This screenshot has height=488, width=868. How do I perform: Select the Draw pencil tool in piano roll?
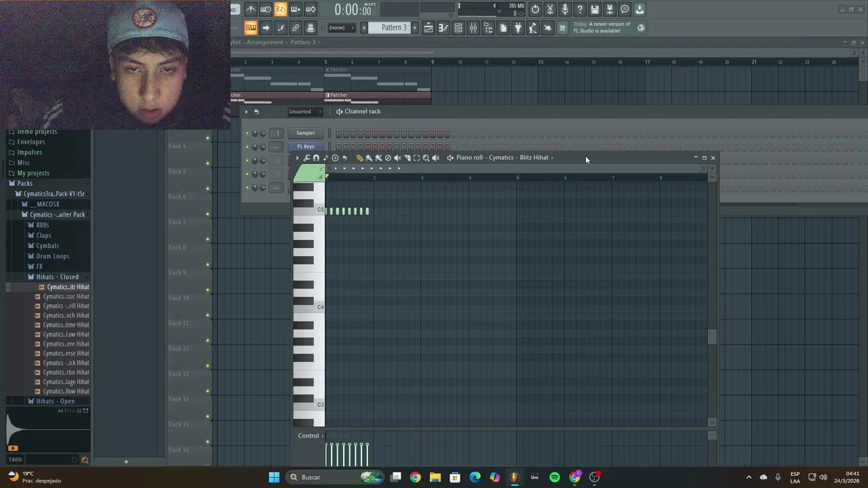pos(360,158)
